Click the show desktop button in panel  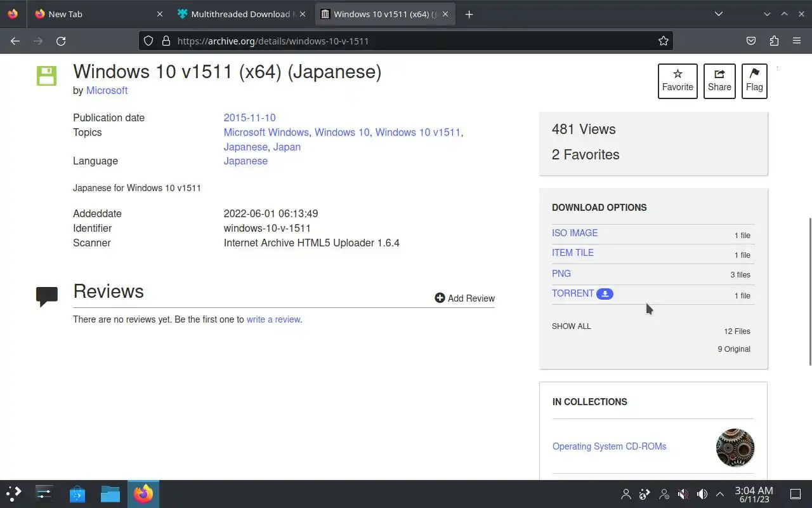pos(796,493)
